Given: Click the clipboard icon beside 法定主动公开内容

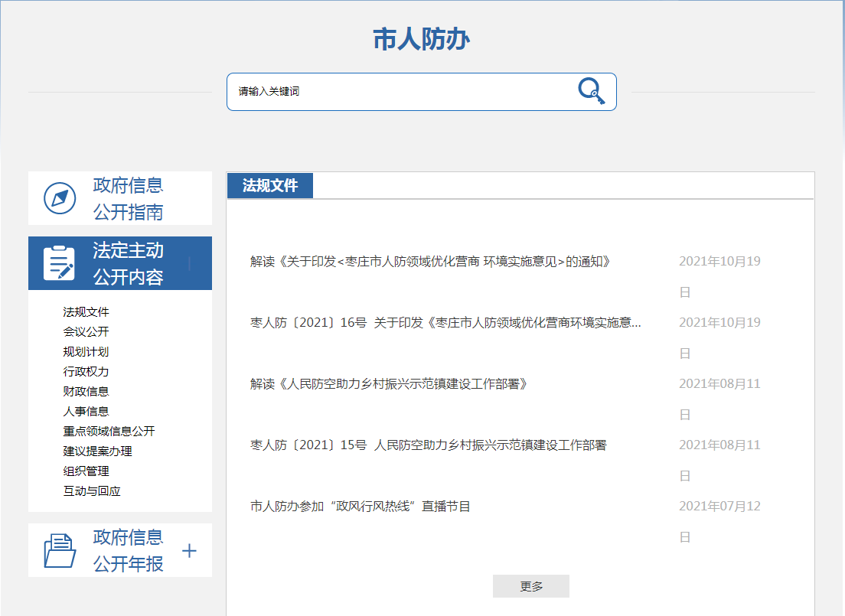Looking at the screenshot, I should coord(59,263).
